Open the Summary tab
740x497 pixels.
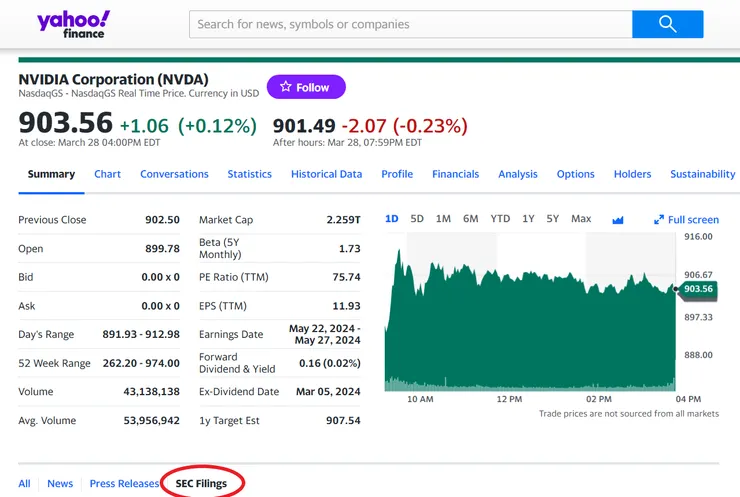point(51,174)
